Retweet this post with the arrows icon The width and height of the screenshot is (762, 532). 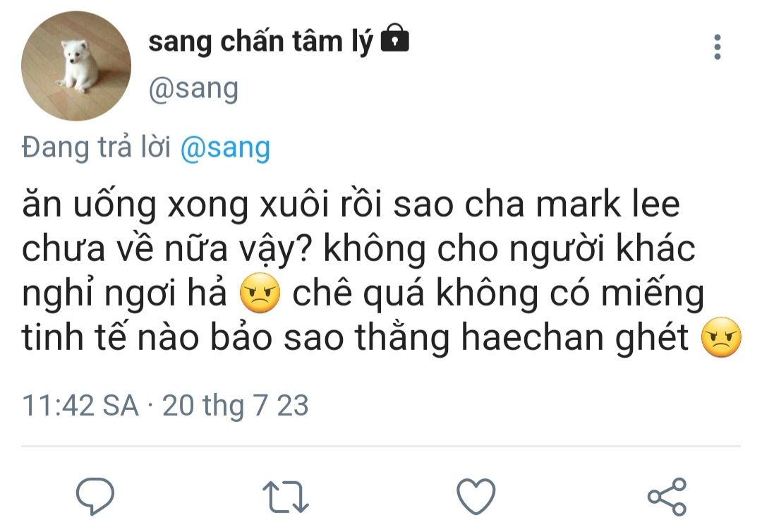click(x=285, y=497)
